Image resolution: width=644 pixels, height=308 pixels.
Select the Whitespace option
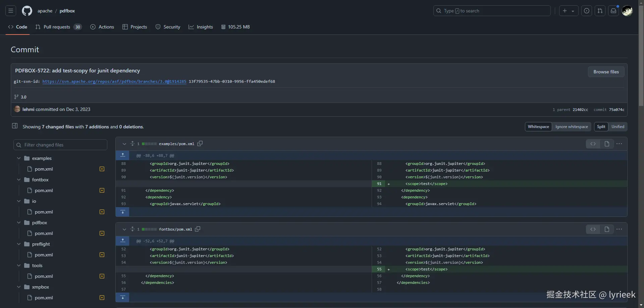538,127
